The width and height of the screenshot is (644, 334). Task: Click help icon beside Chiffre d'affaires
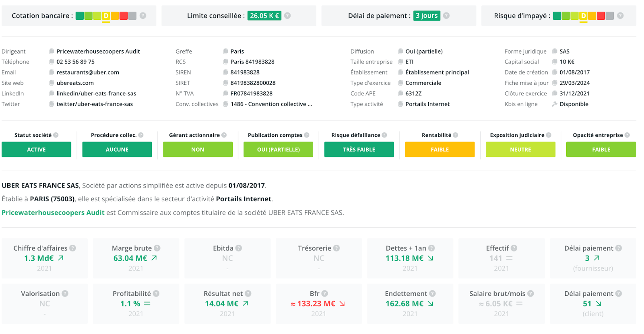[x=72, y=248]
